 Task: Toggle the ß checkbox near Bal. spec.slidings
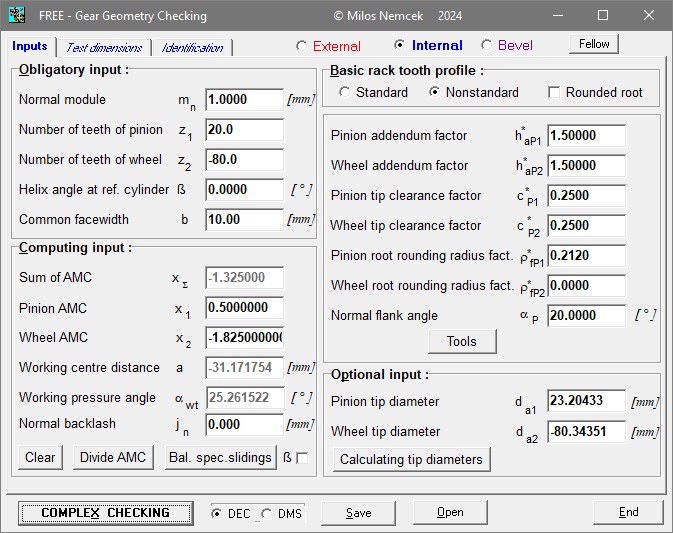click(x=302, y=458)
